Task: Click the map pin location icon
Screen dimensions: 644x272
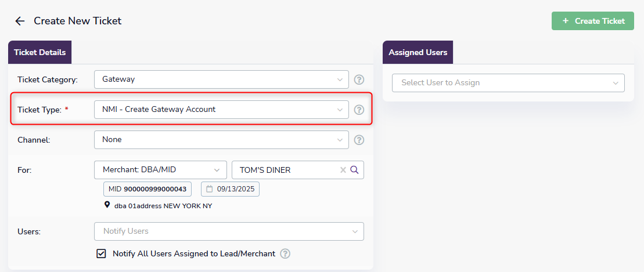Action: pos(107,205)
